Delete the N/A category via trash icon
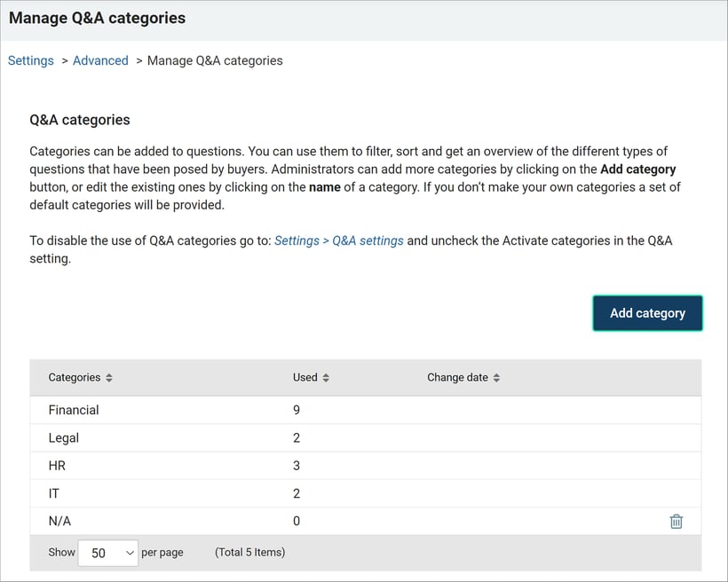This screenshot has height=582, width=728. click(677, 522)
